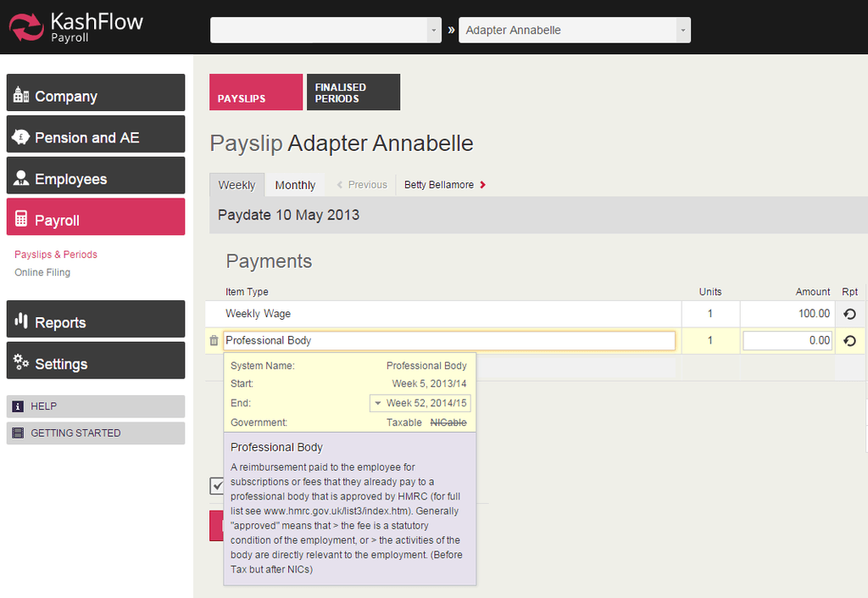Open the Adapter Annabelle employee dropdown
Image resolution: width=868 pixels, height=598 pixels.
(x=574, y=30)
